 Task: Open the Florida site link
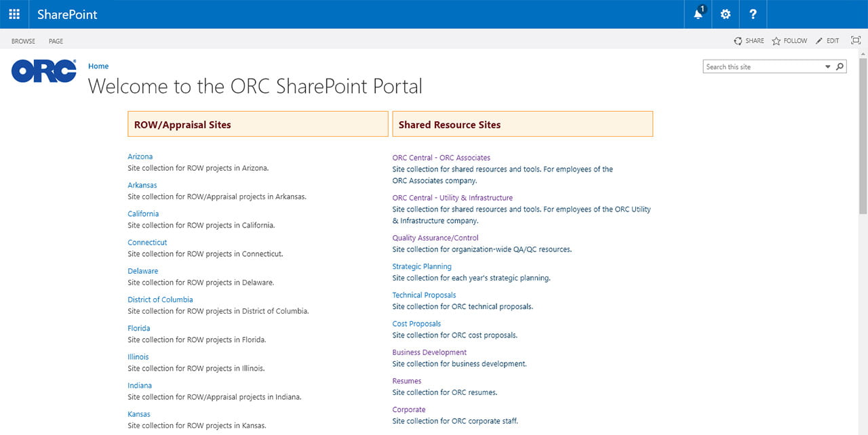coord(139,328)
